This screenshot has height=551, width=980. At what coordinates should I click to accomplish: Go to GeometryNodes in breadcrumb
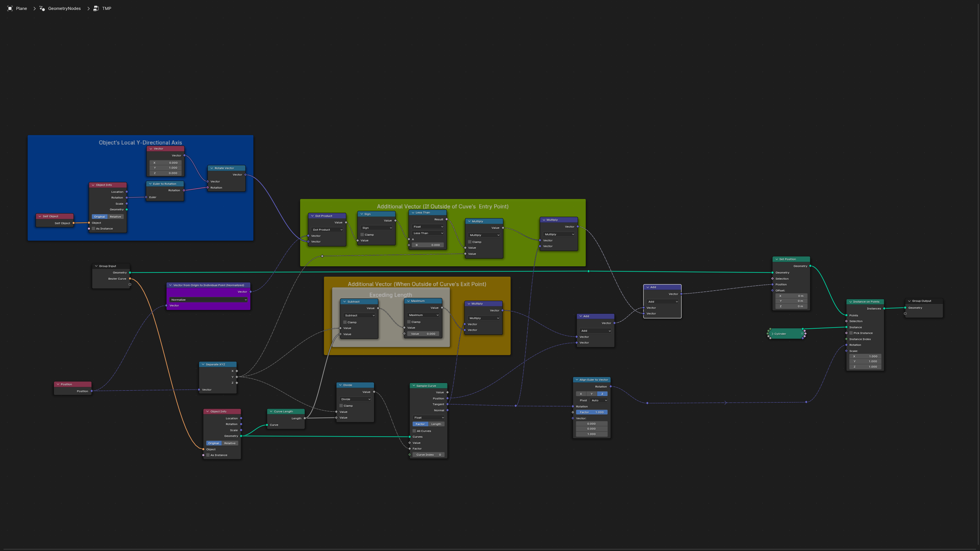(x=64, y=8)
